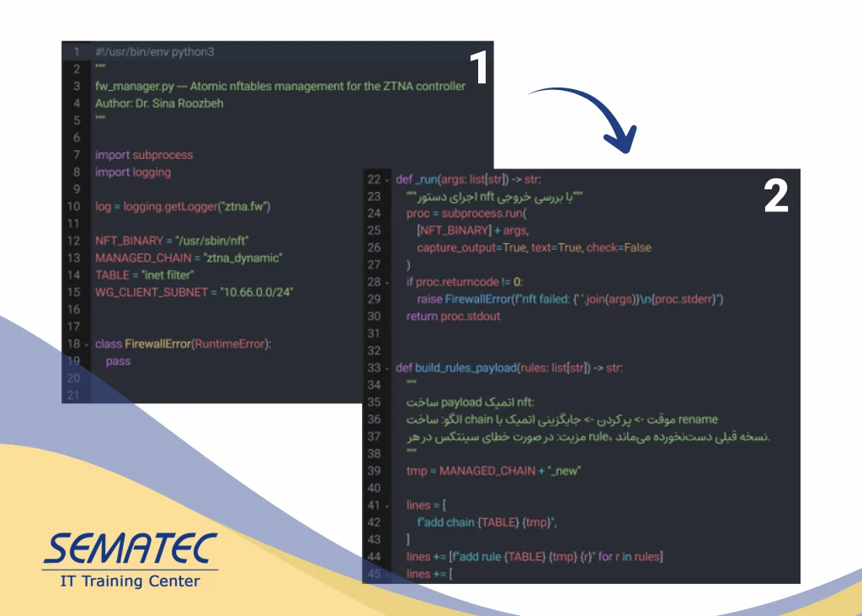Click the 'log = logging.getLogger("ztna.fw")' line
This screenshot has width=862, height=616.
pos(183,207)
